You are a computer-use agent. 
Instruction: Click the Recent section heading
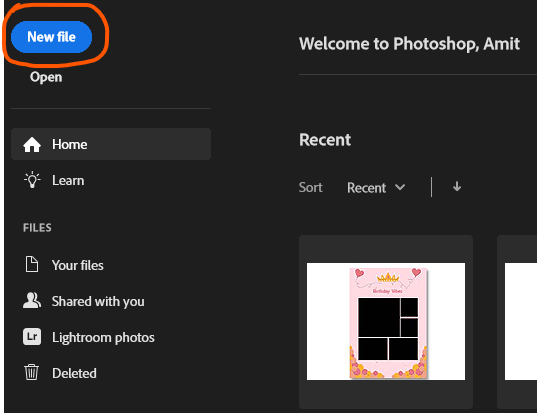pyautogui.click(x=325, y=140)
